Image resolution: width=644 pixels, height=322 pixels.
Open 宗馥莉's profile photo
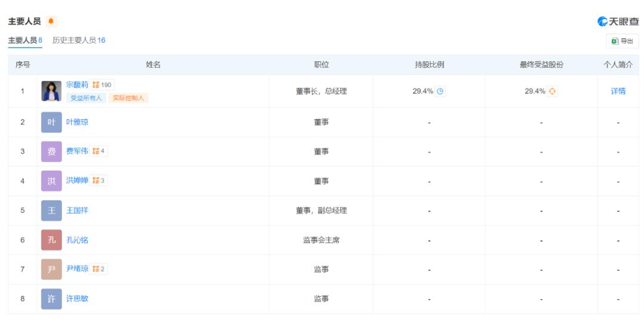click(51, 91)
